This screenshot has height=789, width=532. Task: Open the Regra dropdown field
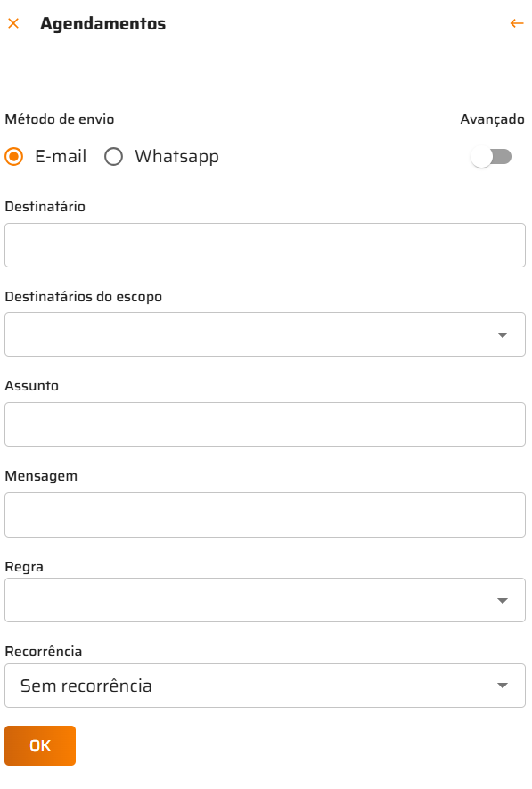point(265,600)
